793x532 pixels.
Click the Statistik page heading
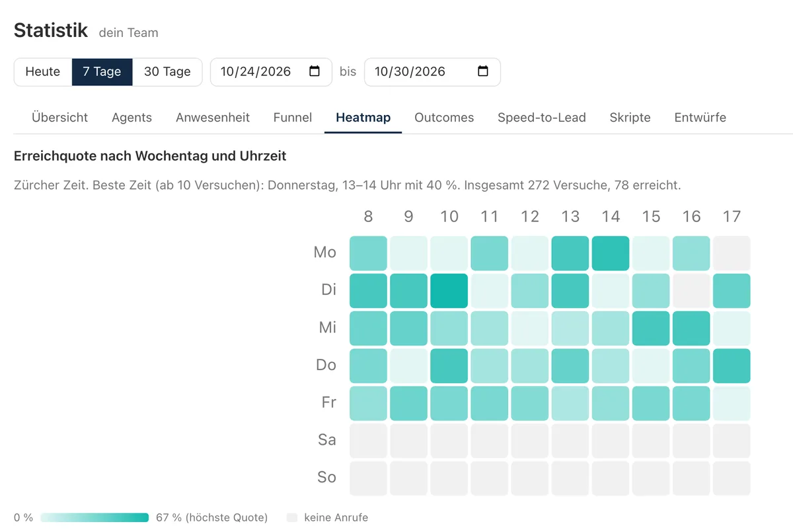click(x=51, y=30)
